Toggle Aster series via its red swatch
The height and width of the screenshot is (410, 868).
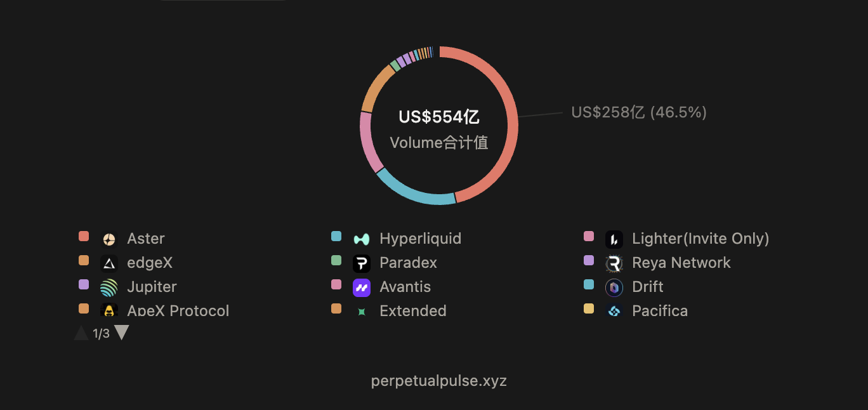tap(84, 237)
